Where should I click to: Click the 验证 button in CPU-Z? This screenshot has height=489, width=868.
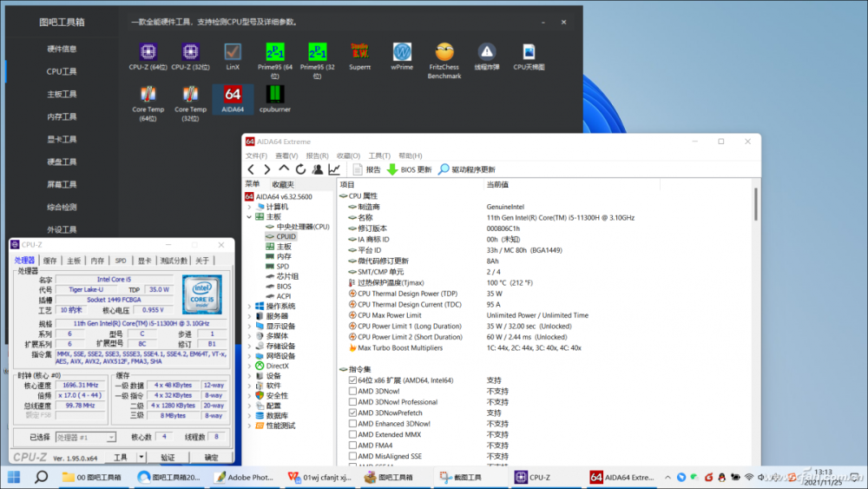coord(168,457)
